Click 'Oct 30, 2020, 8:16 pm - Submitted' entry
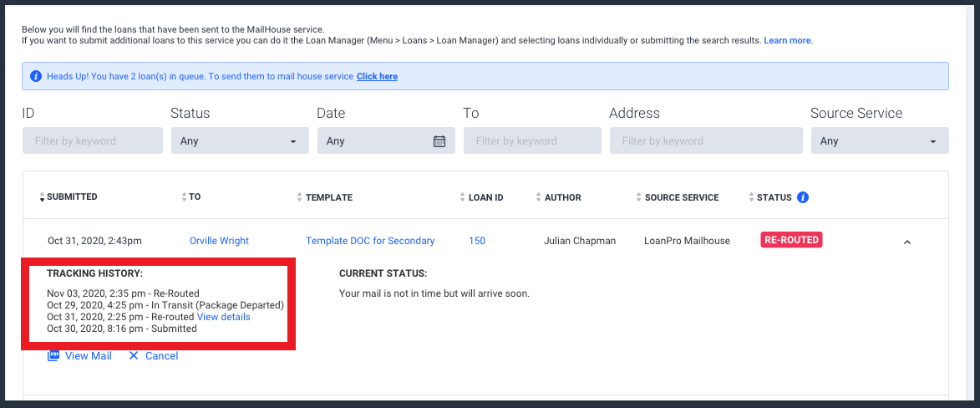 coord(122,329)
